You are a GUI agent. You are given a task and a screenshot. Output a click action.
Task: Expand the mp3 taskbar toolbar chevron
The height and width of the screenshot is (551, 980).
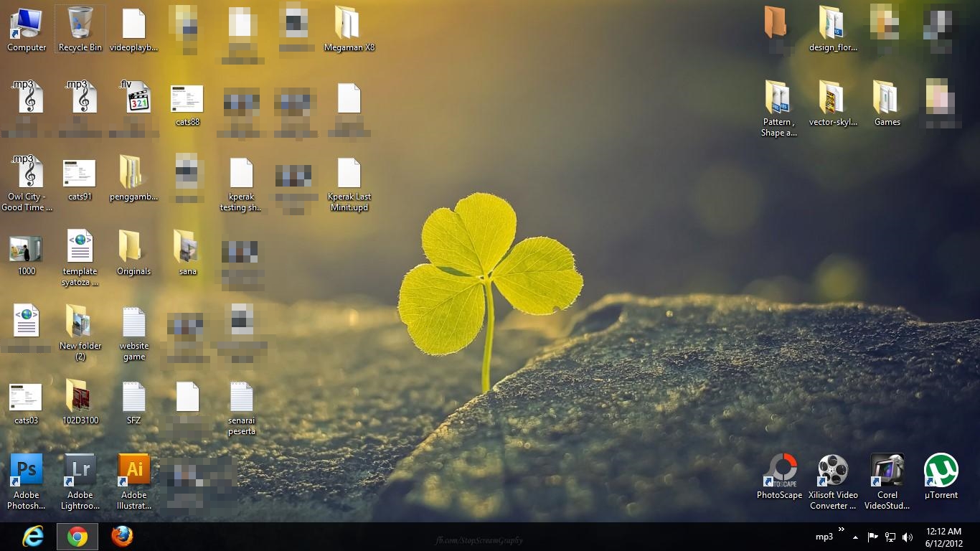click(x=842, y=529)
